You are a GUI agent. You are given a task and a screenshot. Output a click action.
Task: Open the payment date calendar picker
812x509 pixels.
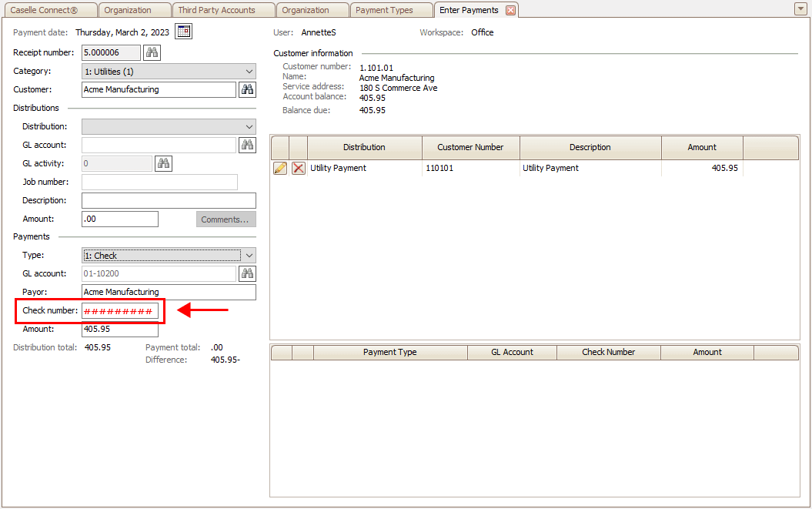183,32
